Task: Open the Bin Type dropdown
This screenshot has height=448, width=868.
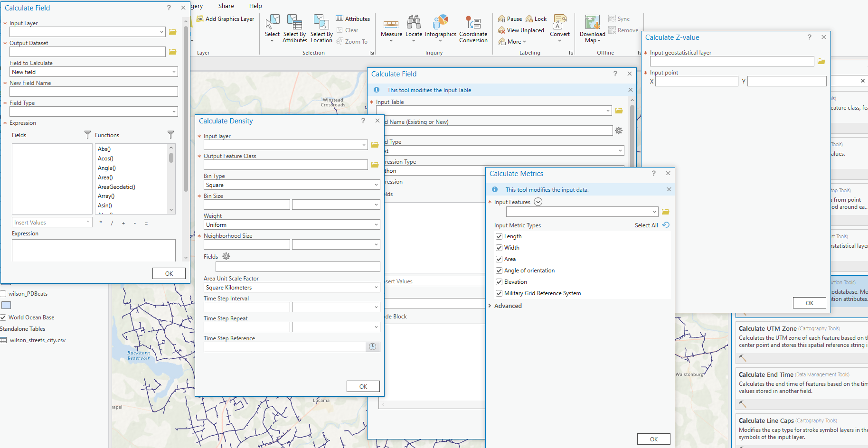Action: click(292, 185)
